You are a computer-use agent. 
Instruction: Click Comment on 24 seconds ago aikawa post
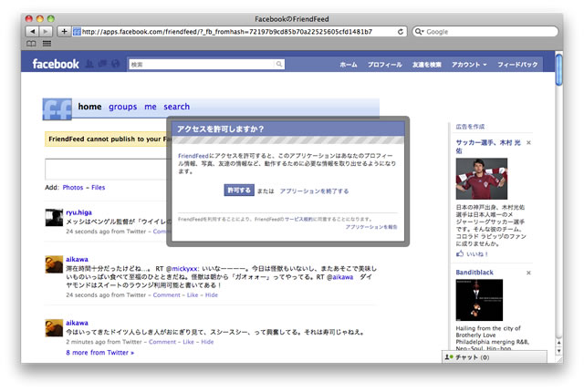[x=166, y=295]
